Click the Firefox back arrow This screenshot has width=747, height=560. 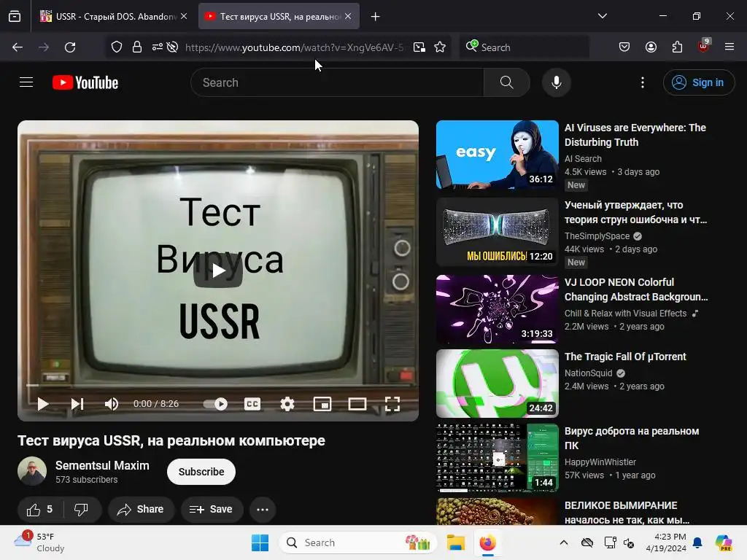tap(18, 47)
